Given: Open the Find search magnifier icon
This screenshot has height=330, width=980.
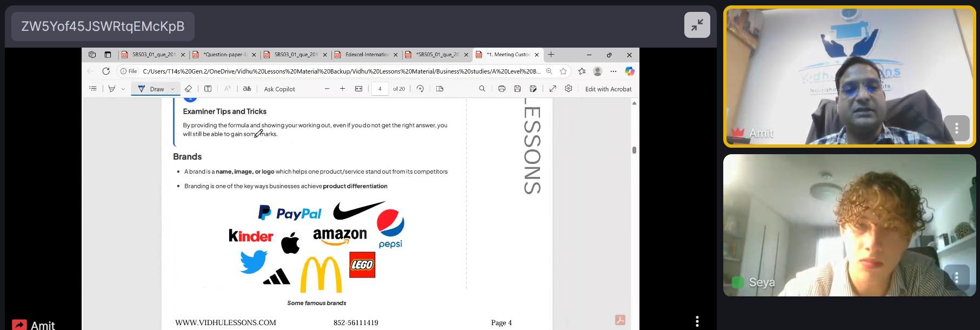Looking at the screenshot, I should click(482, 89).
